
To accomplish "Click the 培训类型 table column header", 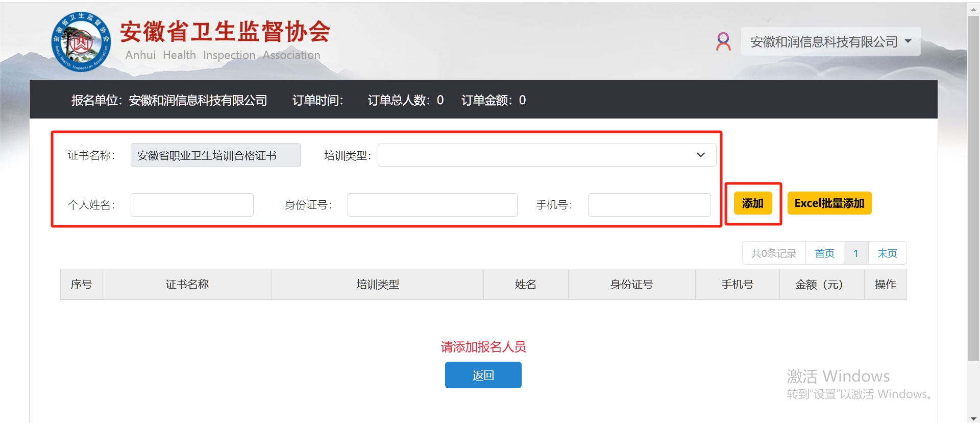I will tap(377, 285).
